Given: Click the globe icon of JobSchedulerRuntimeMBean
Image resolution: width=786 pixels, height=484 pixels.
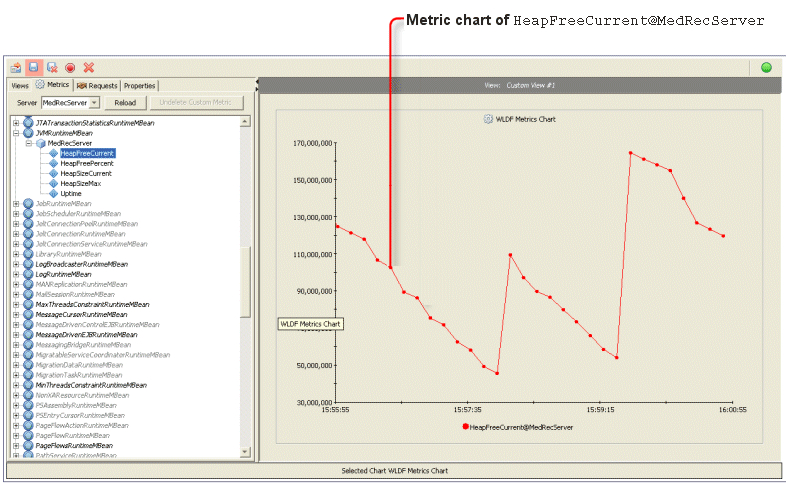Looking at the screenshot, I should [x=28, y=213].
